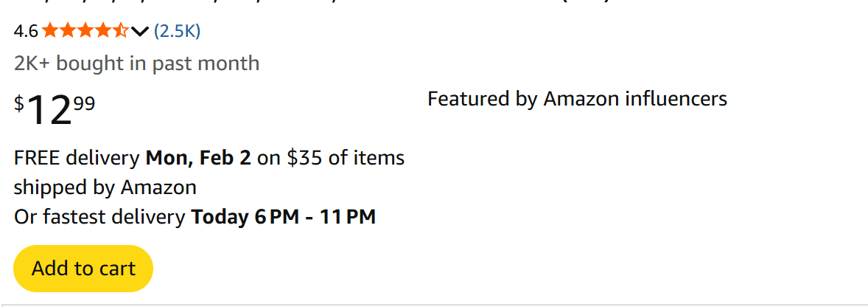Image resolution: width=868 pixels, height=307 pixels.
Task: Click the half-filled fifth rating star
Action: tap(121, 31)
